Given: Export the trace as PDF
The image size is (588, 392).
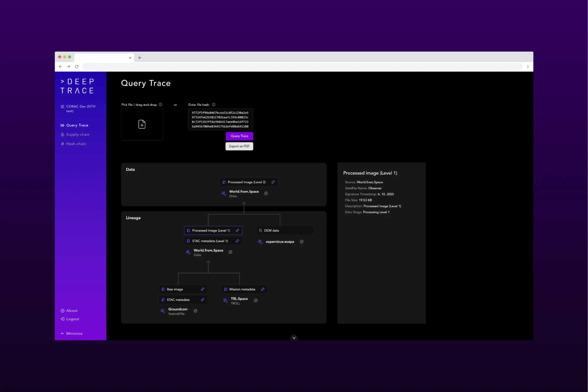Looking at the screenshot, I should tap(239, 146).
